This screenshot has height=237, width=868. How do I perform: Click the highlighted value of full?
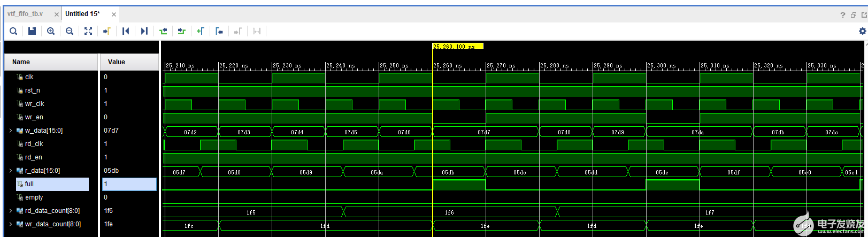pos(129,184)
